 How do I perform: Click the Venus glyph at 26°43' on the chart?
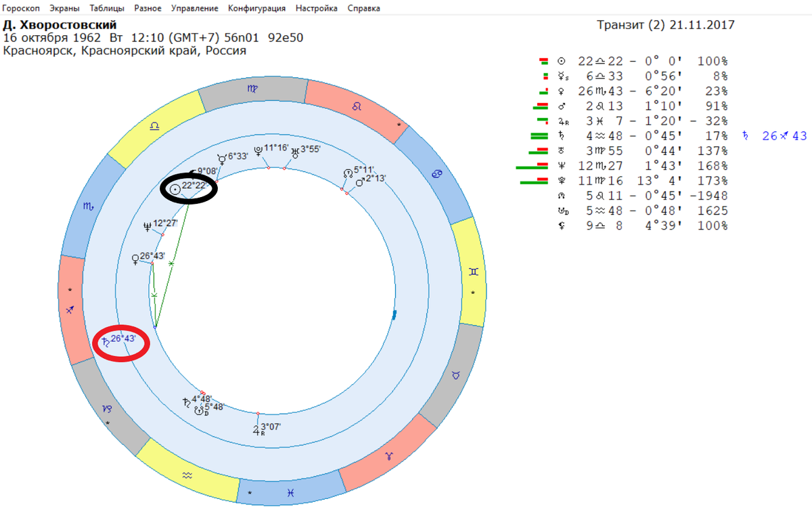tap(134, 259)
